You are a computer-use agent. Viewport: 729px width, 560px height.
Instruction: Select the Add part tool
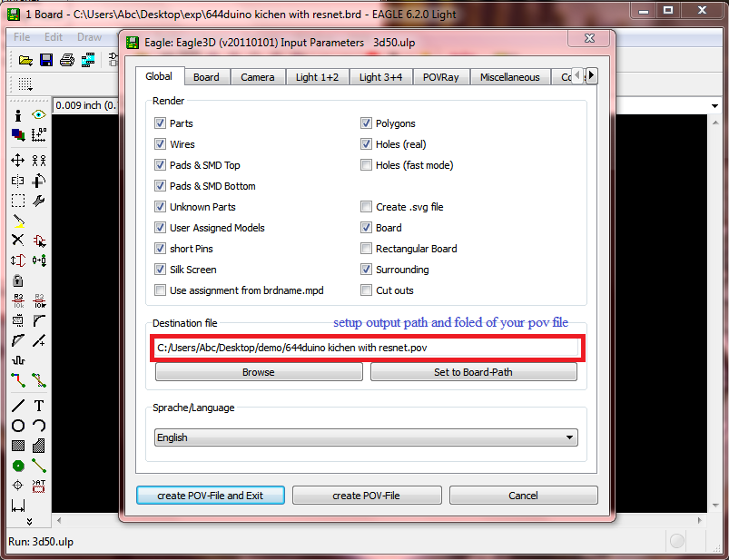(x=39, y=241)
